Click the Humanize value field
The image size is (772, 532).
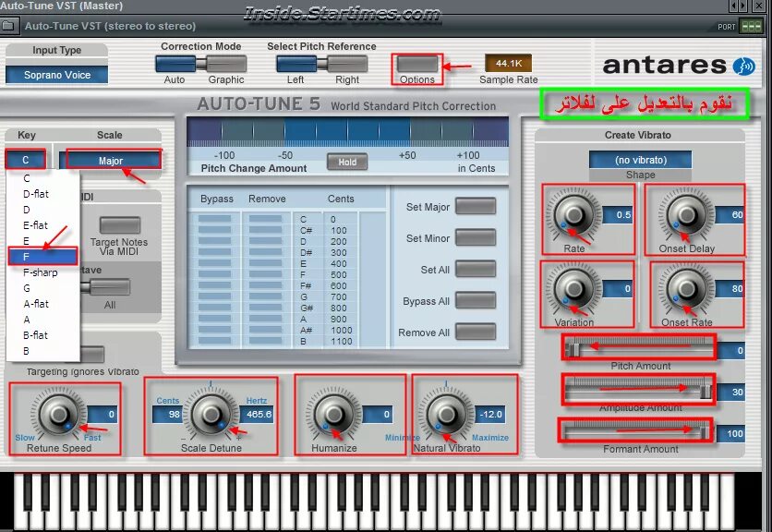pyautogui.click(x=378, y=415)
